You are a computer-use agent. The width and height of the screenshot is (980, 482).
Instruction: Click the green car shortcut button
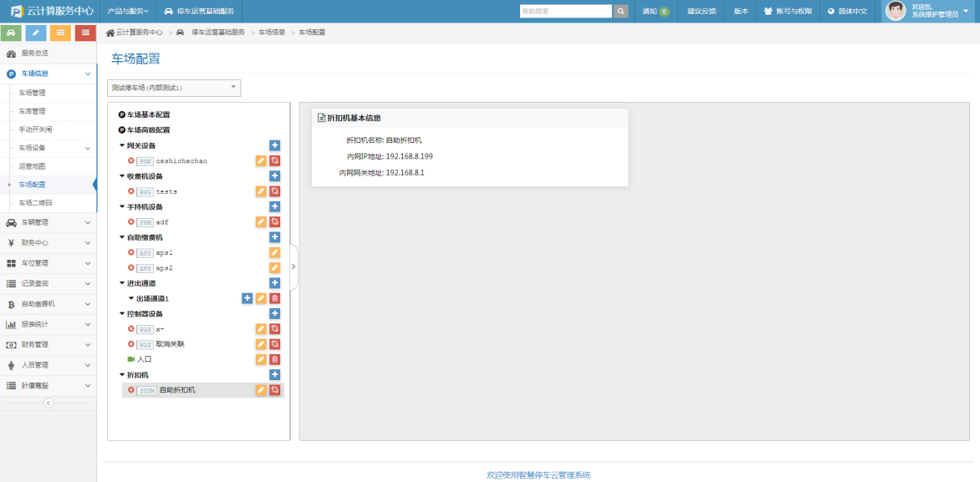tap(12, 33)
